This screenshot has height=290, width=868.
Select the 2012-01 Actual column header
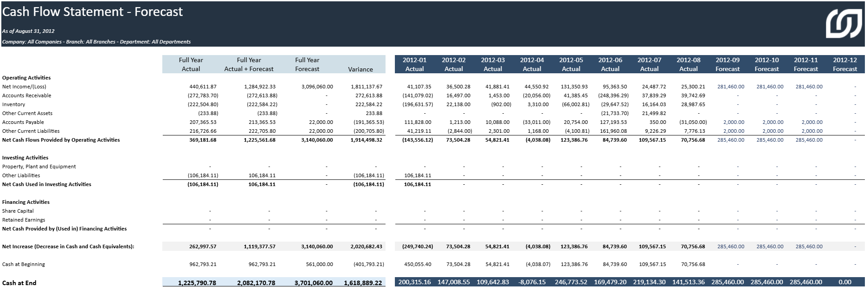coord(414,64)
